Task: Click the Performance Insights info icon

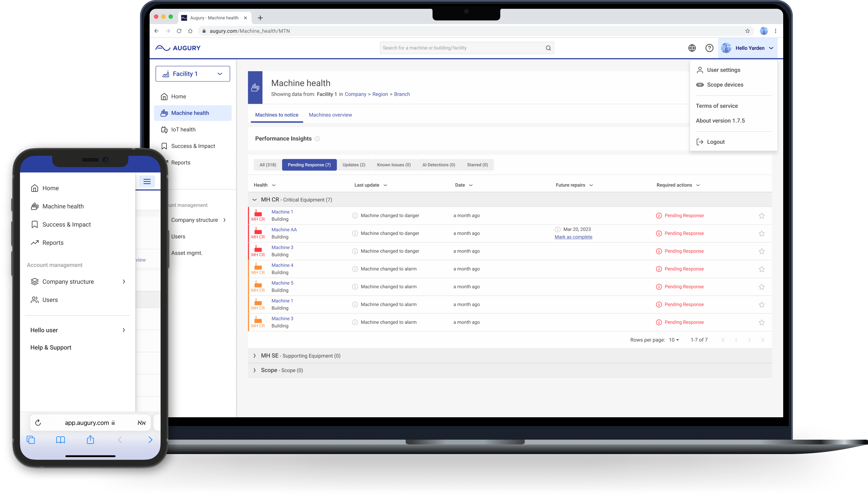Action: pos(317,139)
